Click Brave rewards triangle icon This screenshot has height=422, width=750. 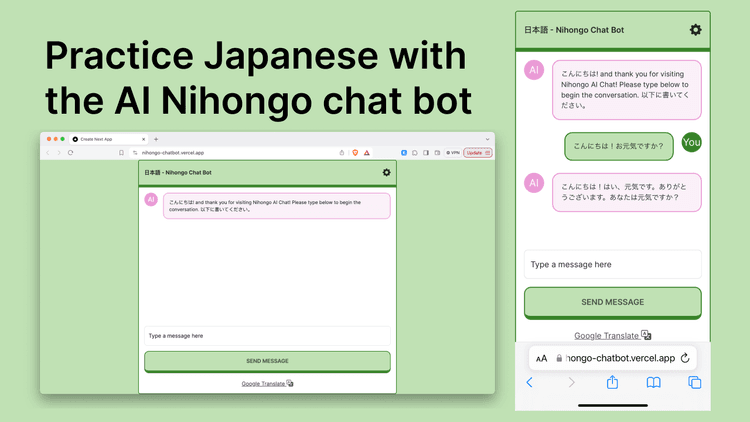pyautogui.click(x=367, y=153)
